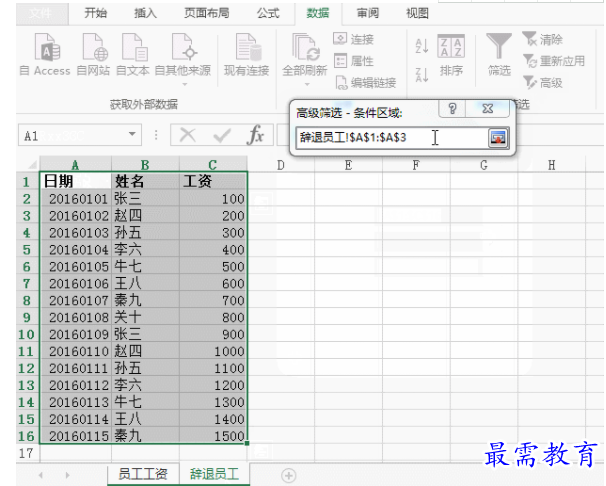The height and width of the screenshot is (486, 606).
Task: Open the 排序 sort dialog
Action: tap(451, 55)
